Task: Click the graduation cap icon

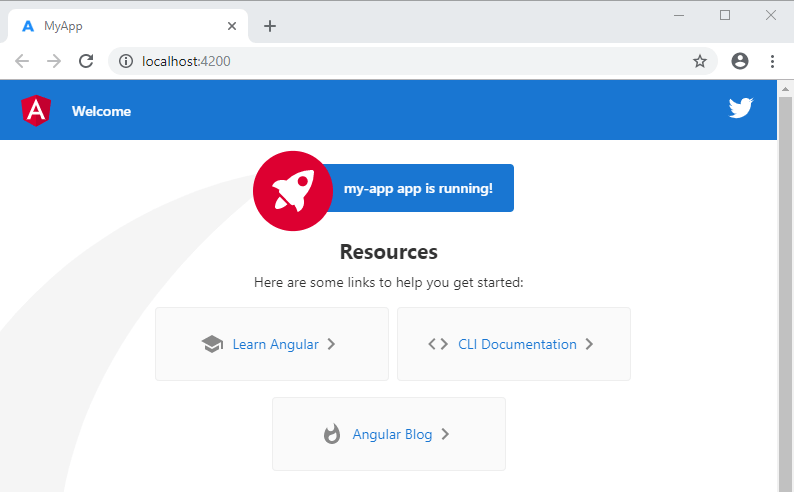Action: pos(211,344)
